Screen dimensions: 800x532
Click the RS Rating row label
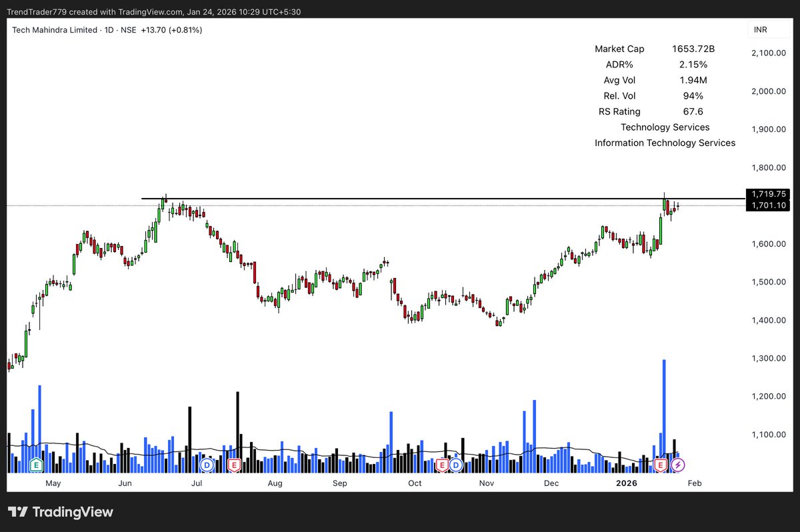click(619, 111)
